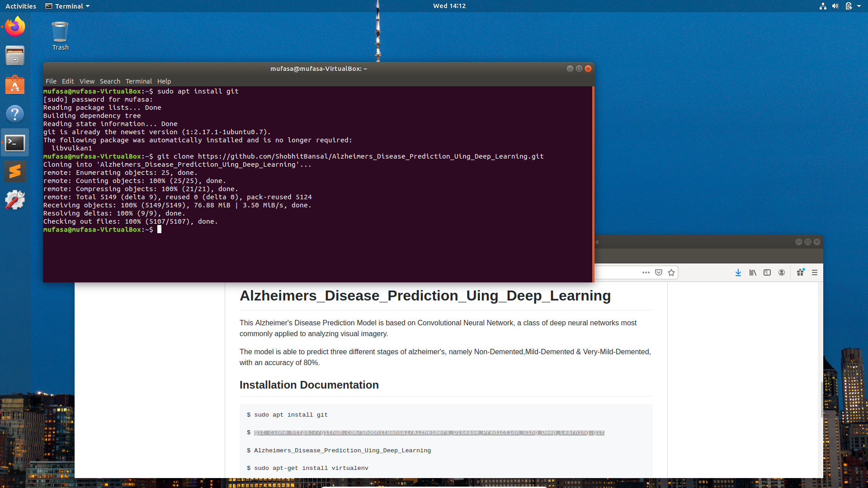Click the clock showing Wed 14:12
Viewport: 868px width, 488px height.
click(x=449, y=6)
